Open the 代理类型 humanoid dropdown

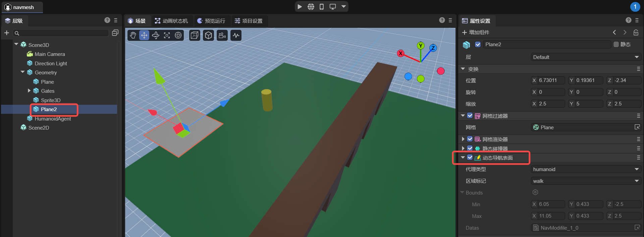(585, 169)
